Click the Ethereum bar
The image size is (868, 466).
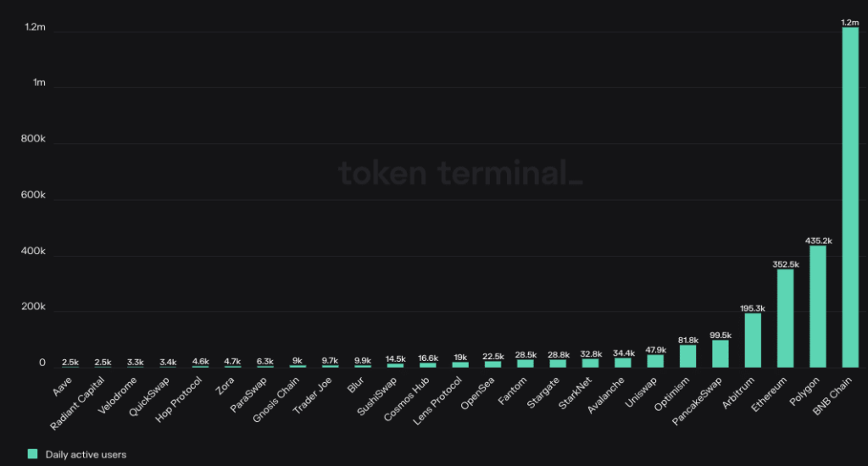pyautogui.click(x=786, y=318)
